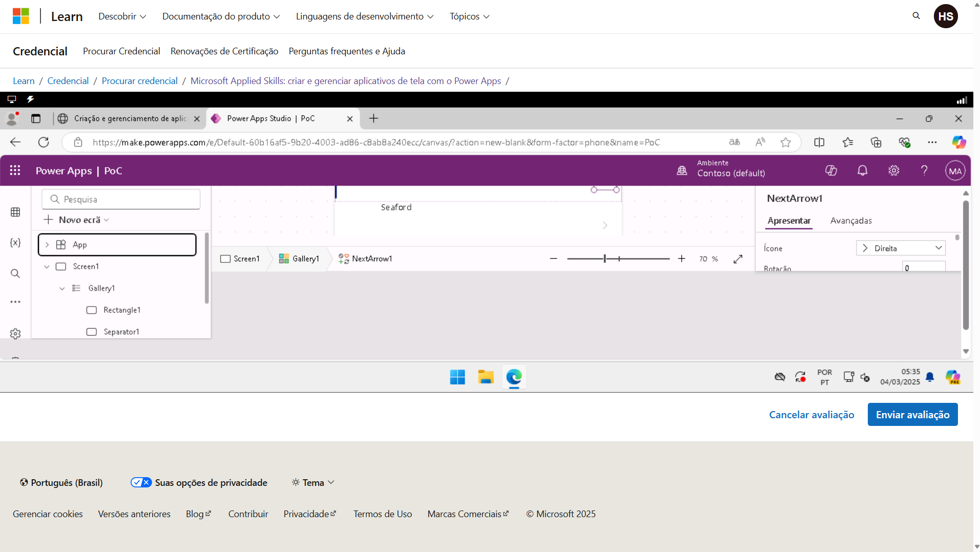Open Renovações de Certificação link
980x552 pixels.
coord(224,51)
